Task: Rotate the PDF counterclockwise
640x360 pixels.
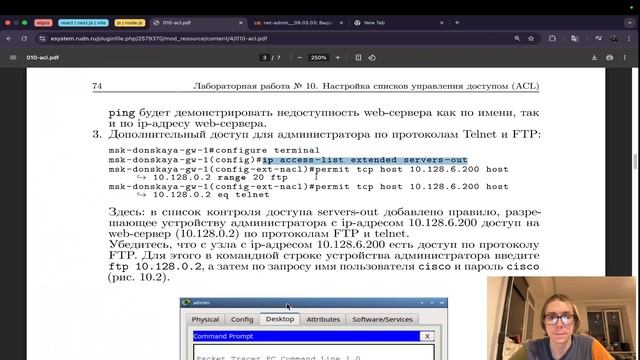Action: tap(372, 58)
